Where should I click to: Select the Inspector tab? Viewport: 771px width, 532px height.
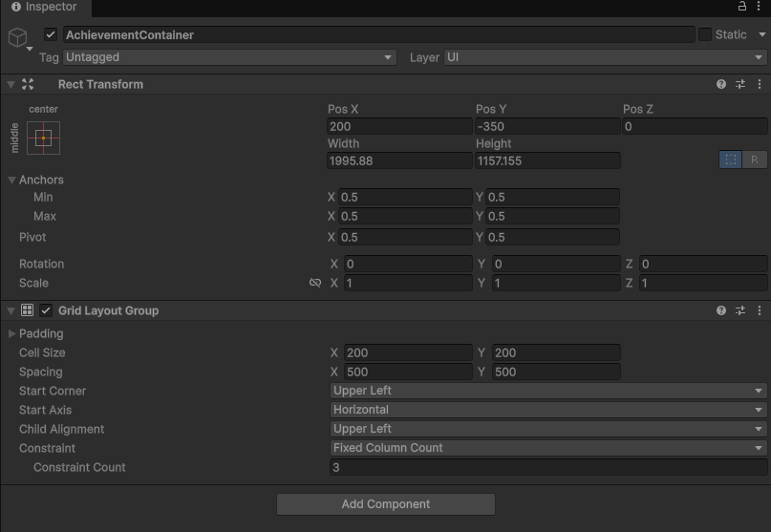(x=45, y=7)
